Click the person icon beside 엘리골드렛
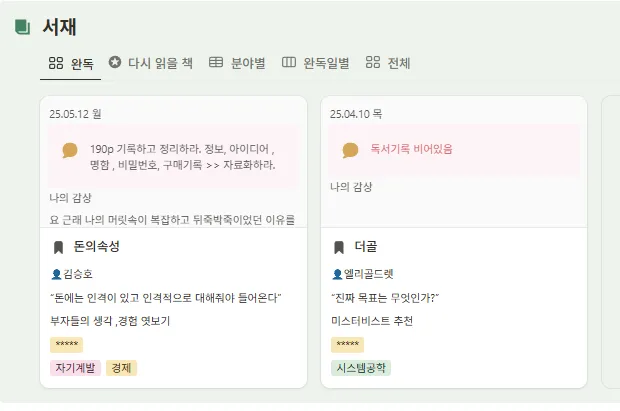Image resolution: width=620 pixels, height=411 pixels. pyautogui.click(x=337, y=273)
